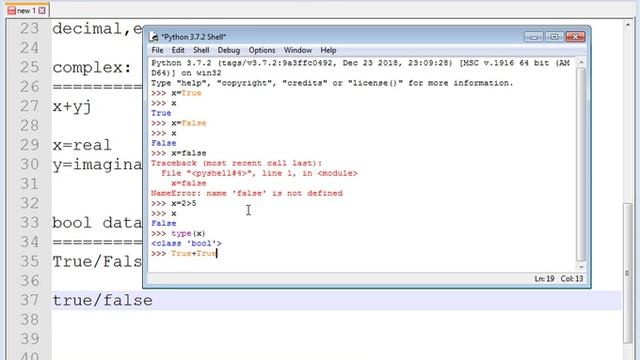Open the Window menu
The height and width of the screenshot is (360, 640).
pyautogui.click(x=298, y=50)
